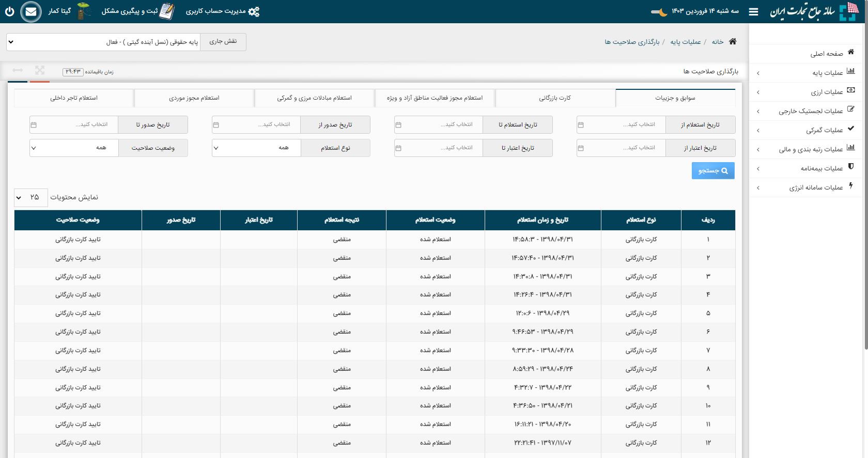Click the وضعیت صلاحیت column header
The height and width of the screenshot is (458, 868).
click(78, 220)
